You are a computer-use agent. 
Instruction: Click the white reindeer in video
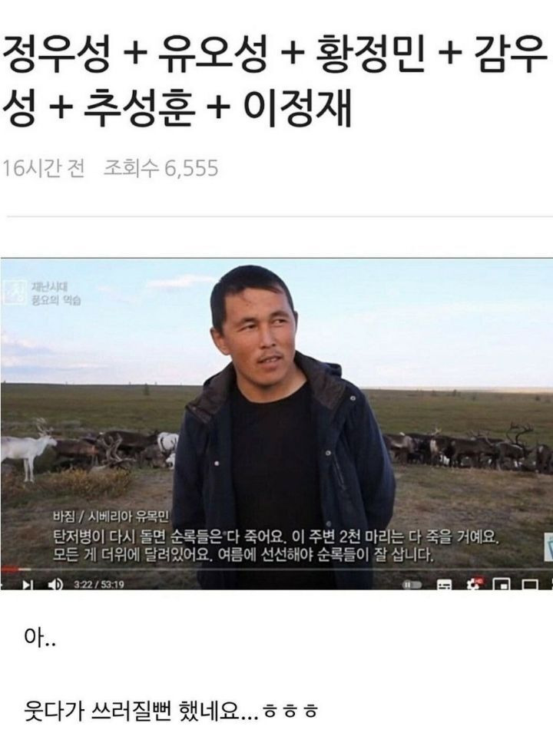pos(28,449)
